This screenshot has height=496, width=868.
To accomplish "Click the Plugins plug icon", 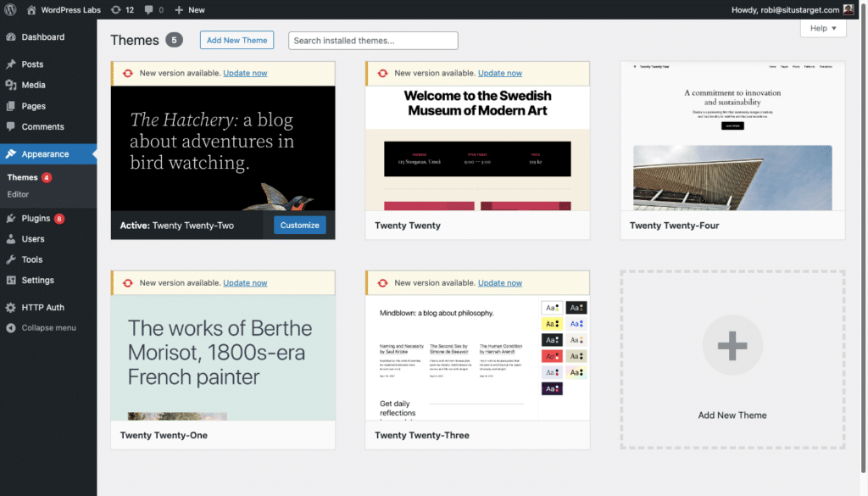I will tap(10, 218).
